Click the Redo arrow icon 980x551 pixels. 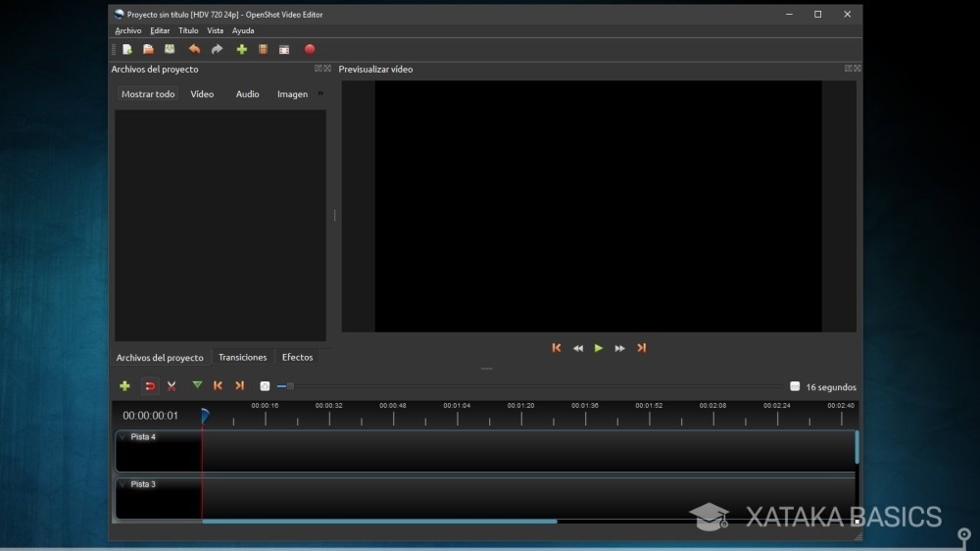[x=217, y=49]
